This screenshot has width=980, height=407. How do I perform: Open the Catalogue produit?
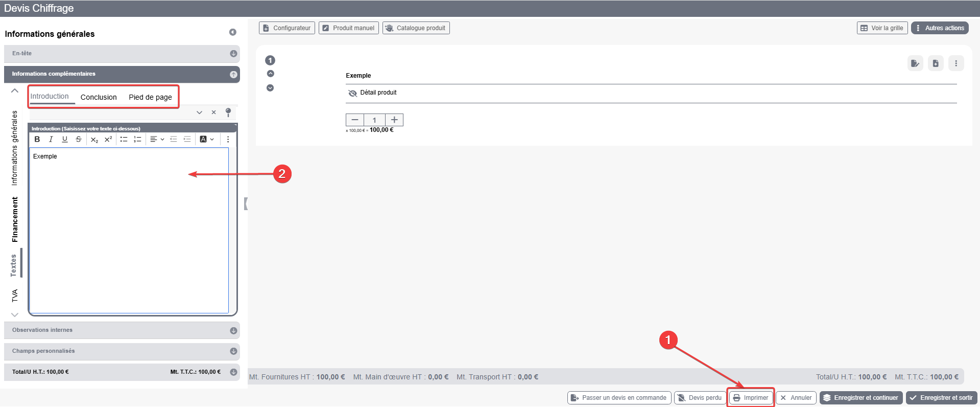(x=416, y=28)
